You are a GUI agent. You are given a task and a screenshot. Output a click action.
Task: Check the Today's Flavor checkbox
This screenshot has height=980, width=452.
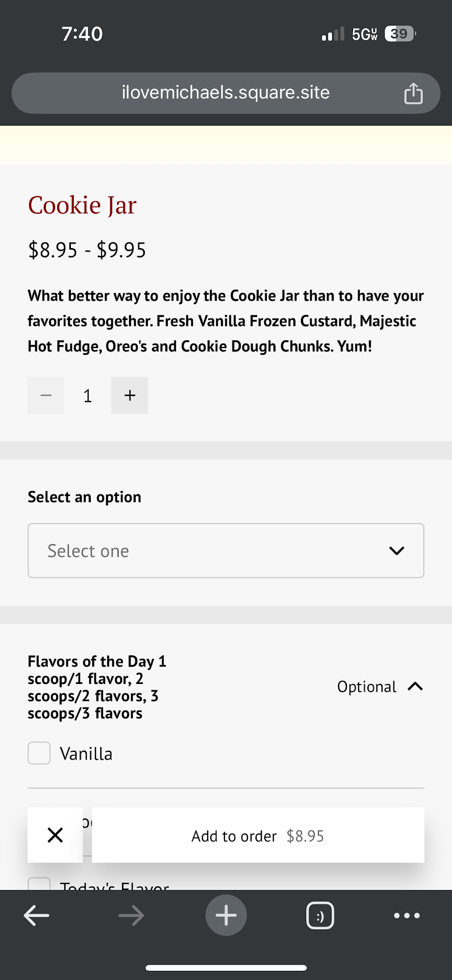point(39,885)
